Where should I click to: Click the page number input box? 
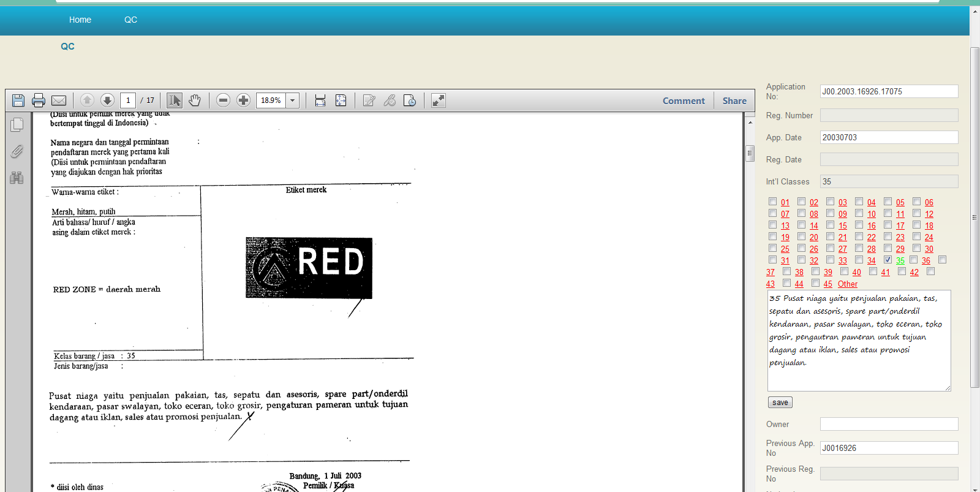pos(128,100)
